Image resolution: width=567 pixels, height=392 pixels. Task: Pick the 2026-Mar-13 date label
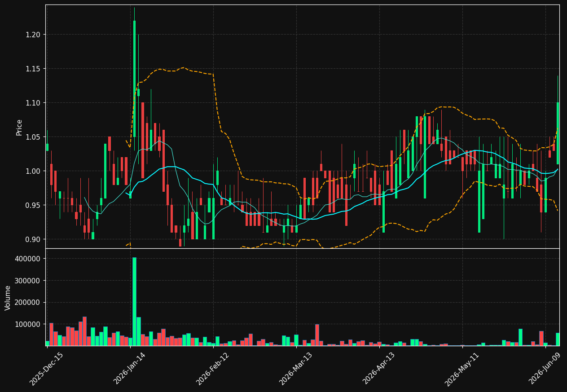[x=296, y=368]
